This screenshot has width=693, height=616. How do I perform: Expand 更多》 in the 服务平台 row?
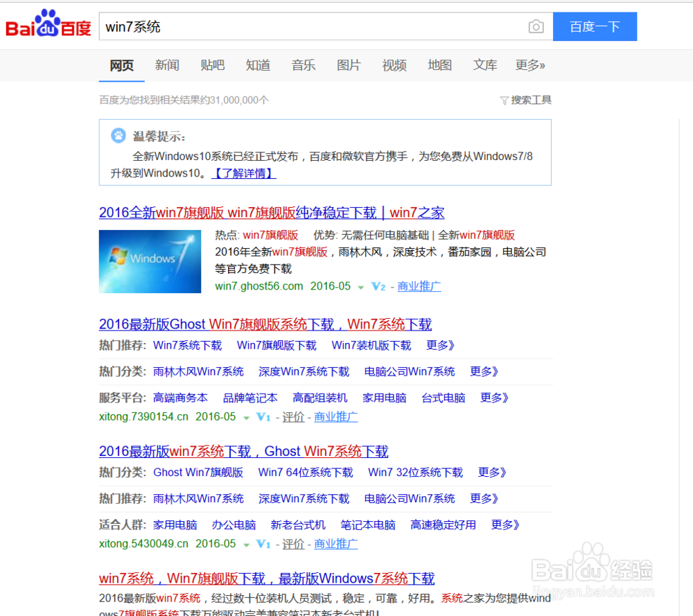tap(495, 398)
